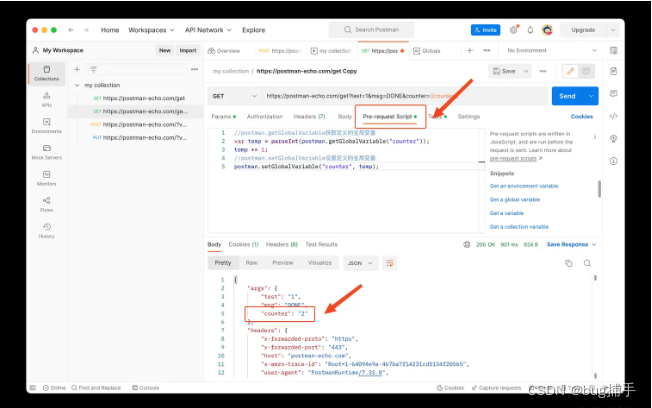
Task: Click the Send button
Action: point(568,96)
